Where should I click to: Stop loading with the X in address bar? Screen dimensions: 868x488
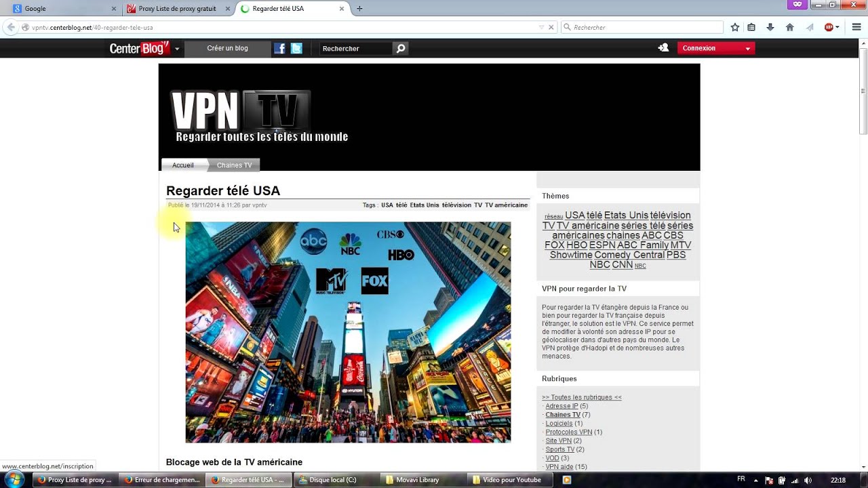point(551,28)
